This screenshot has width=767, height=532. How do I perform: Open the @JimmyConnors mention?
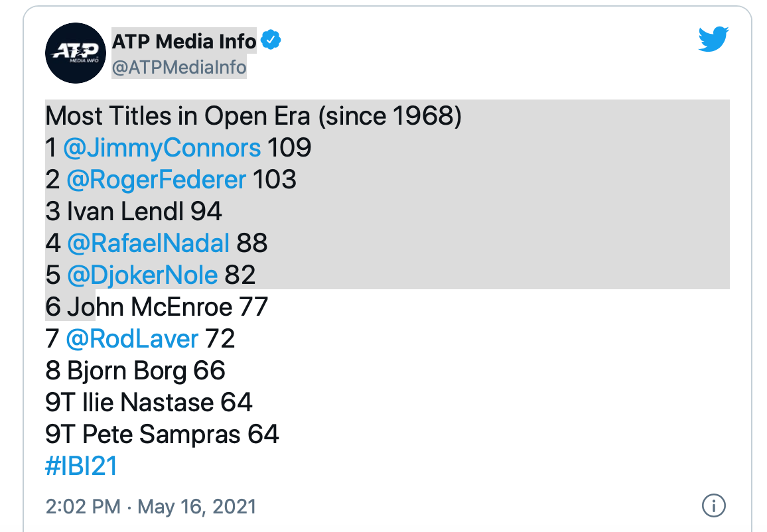(162, 147)
